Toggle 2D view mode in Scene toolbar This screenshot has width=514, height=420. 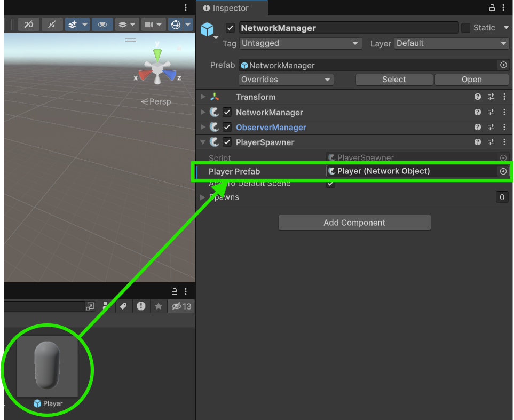(x=29, y=25)
